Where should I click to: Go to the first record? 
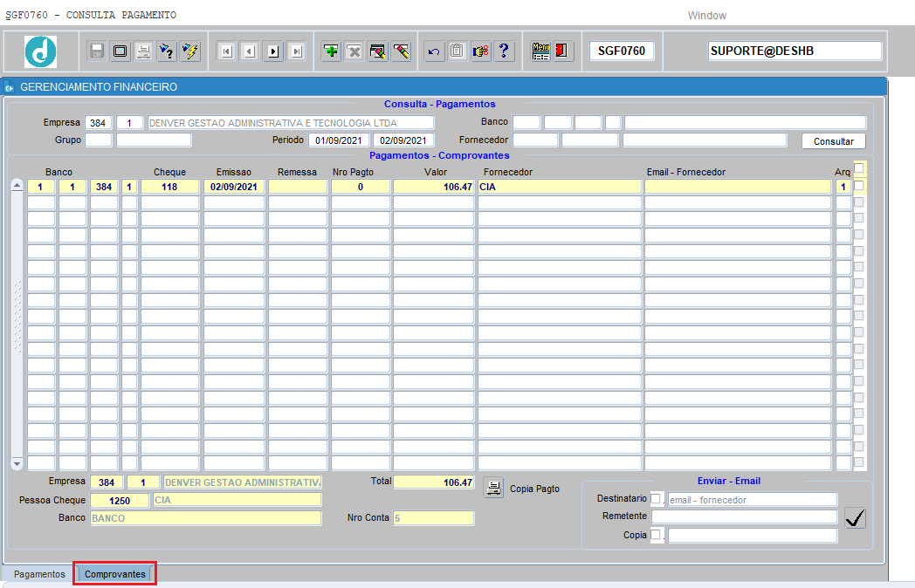click(226, 51)
